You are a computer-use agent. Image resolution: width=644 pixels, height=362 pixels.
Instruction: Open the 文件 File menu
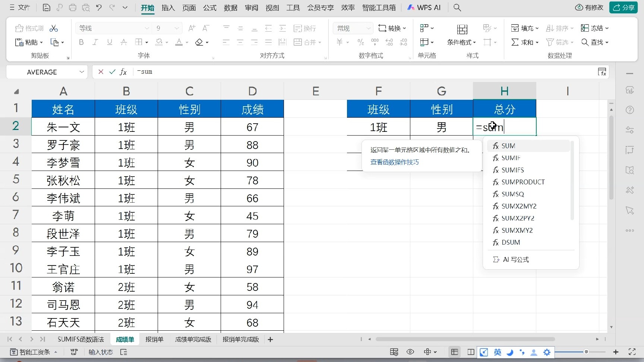click(x=20, y=7)
